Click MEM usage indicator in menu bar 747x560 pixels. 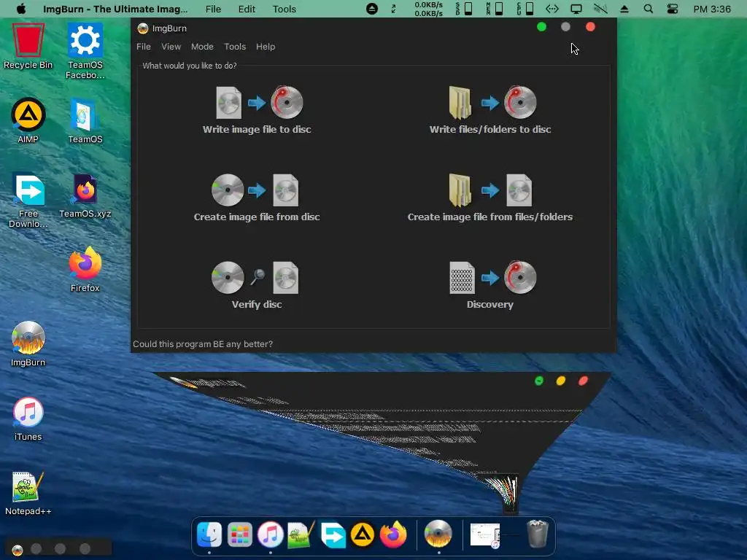[495, 9]
